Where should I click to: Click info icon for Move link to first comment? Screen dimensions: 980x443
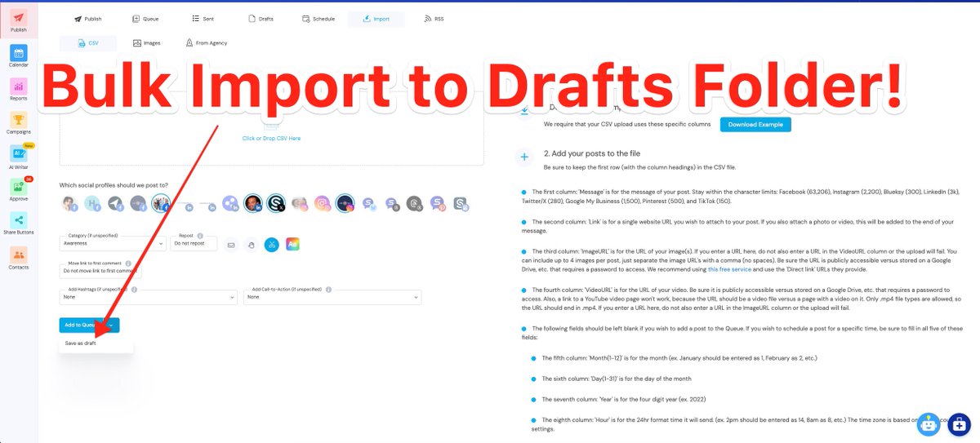point(128,264)
